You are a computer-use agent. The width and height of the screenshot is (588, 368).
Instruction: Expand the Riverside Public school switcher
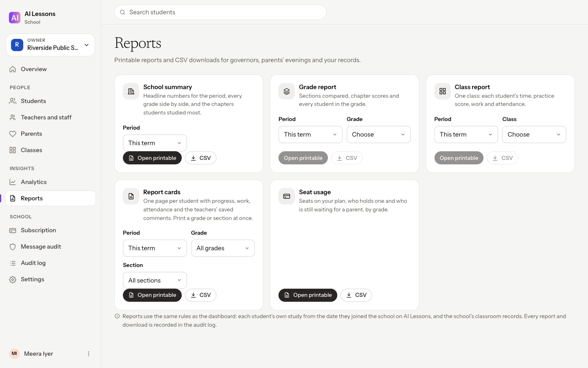(51, 45)
